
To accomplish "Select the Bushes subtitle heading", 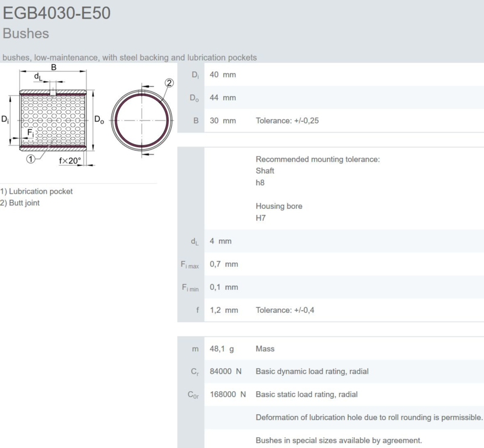I will click(25, 33).
